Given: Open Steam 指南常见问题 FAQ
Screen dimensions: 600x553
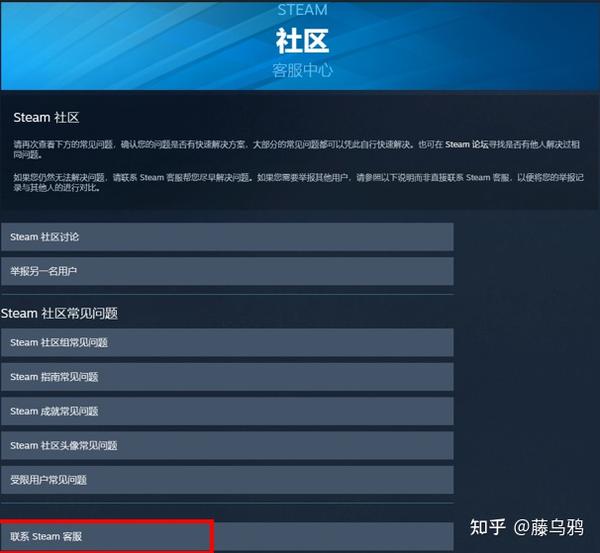Looking at the screenshot, I should (x=227, y=377).
